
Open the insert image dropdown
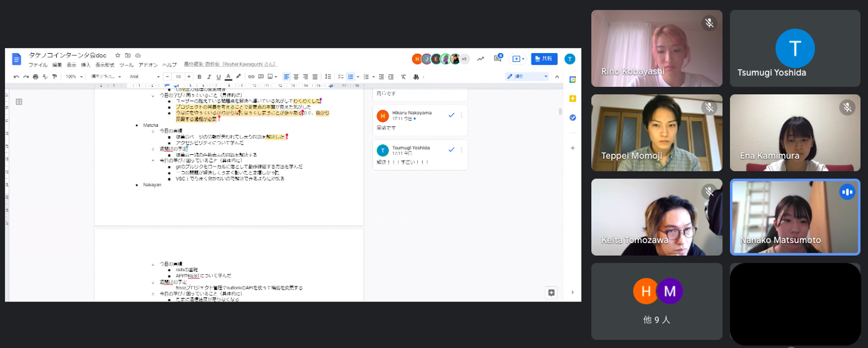[272, 77]
